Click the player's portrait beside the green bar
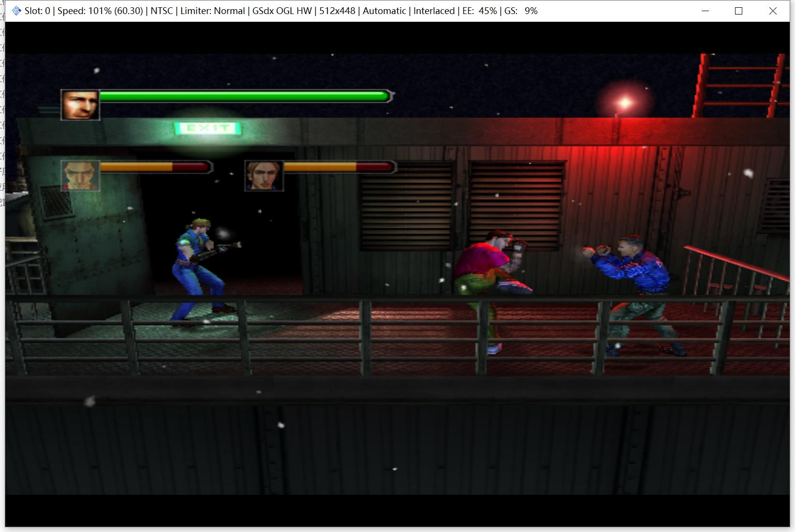 click(80, 104)
